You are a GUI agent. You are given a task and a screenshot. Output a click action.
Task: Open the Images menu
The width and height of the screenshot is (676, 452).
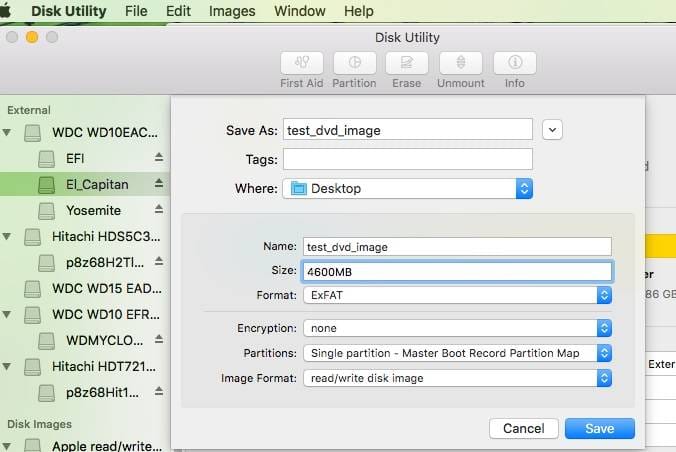(x=232, y=11)
